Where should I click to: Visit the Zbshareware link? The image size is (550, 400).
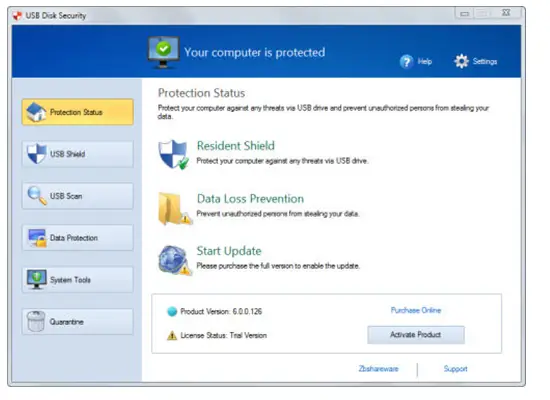378,369
